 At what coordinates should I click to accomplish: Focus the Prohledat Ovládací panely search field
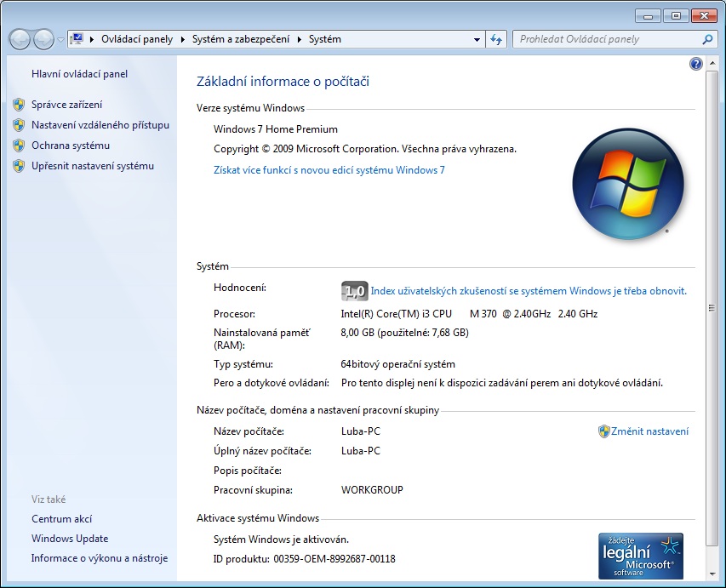(606, 39)
